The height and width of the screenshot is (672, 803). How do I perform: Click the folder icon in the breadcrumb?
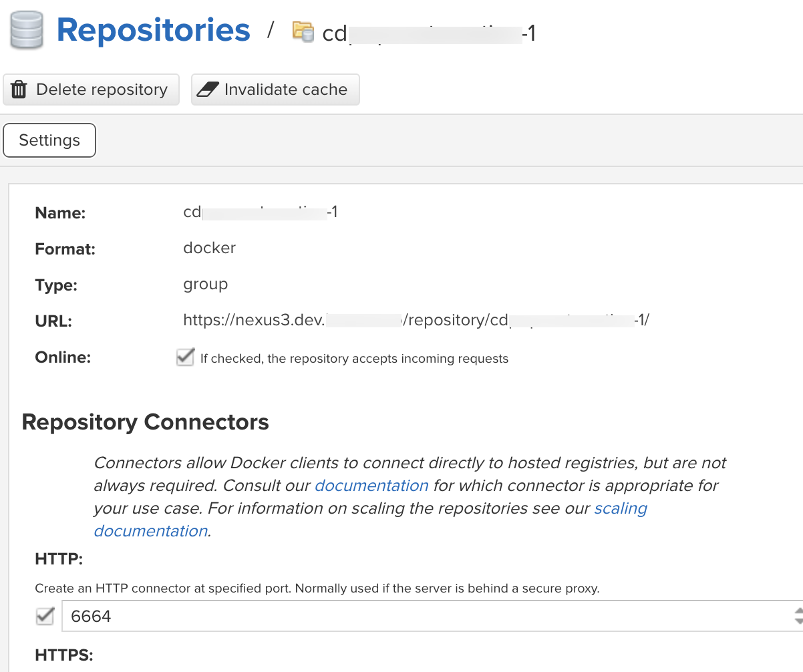(303, 31)
